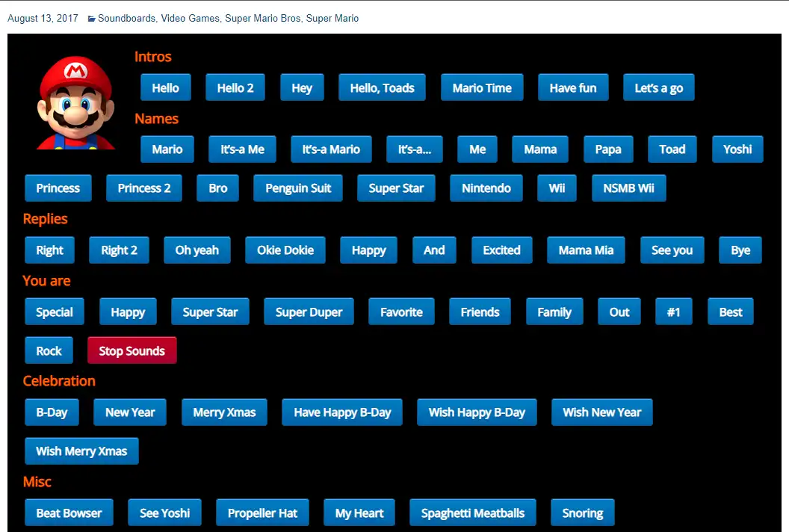Play the Hello, Toads sound
This screenshot has height=532, width=789.
pyautogui.click(x=382, y=87)
